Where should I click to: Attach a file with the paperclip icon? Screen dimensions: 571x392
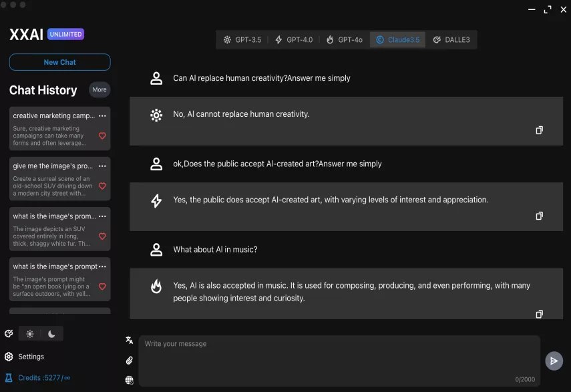click(129, 360)
